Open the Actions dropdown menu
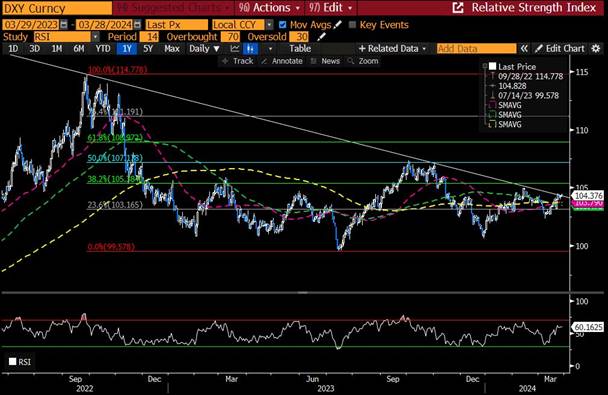This screenshot has width=608, height=395. [269, 8]
